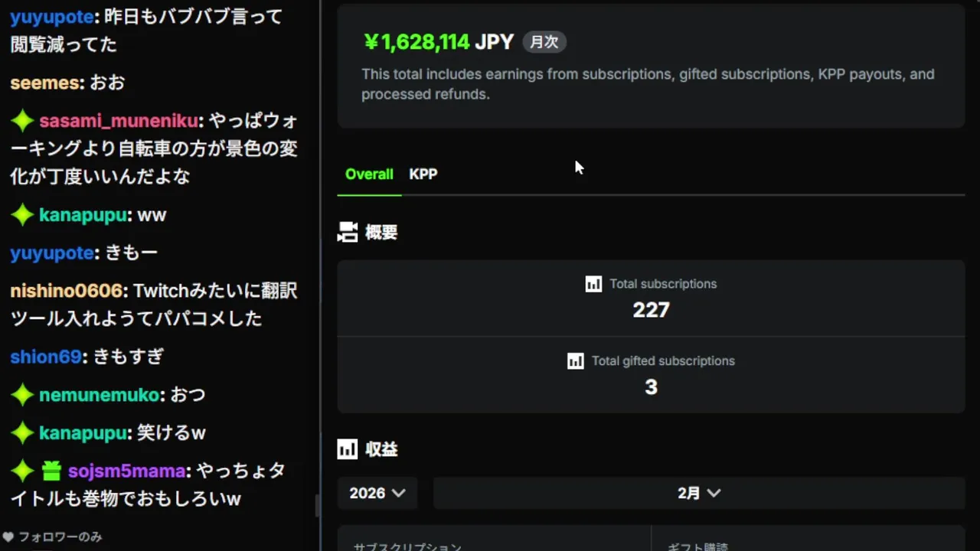Click the Total gifted subscriptions value 3
This screenshot has width=980, height=551.
pyautogui.click(x=651, y=387)
